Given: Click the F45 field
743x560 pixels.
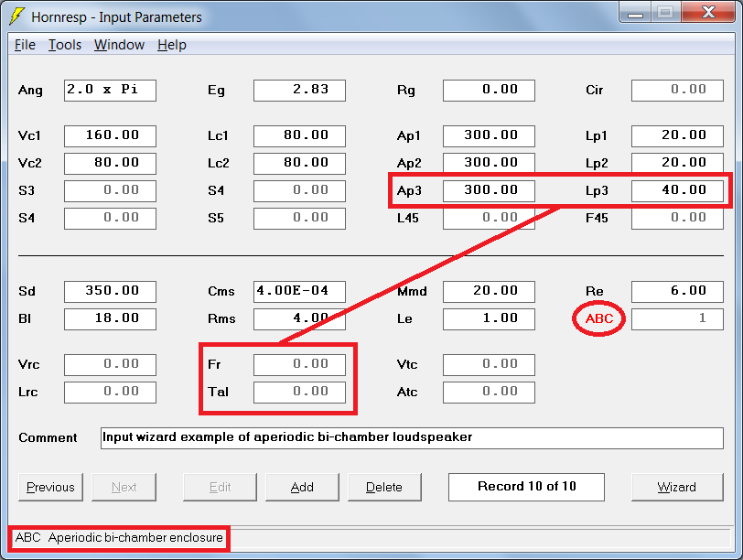Looking at the screenshot, I should tap(677, 219).
